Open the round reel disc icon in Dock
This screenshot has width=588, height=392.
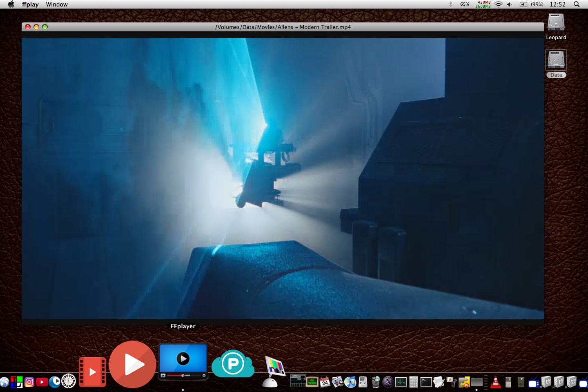point(69,381)
